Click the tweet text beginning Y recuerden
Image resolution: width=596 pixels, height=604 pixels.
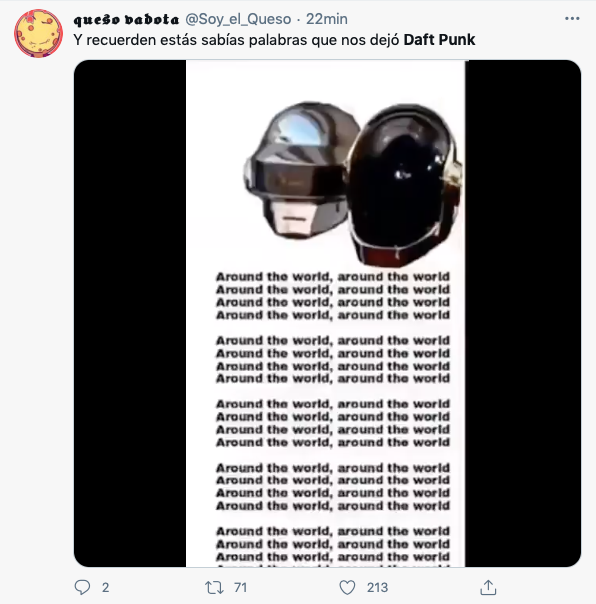pos(274,40)
